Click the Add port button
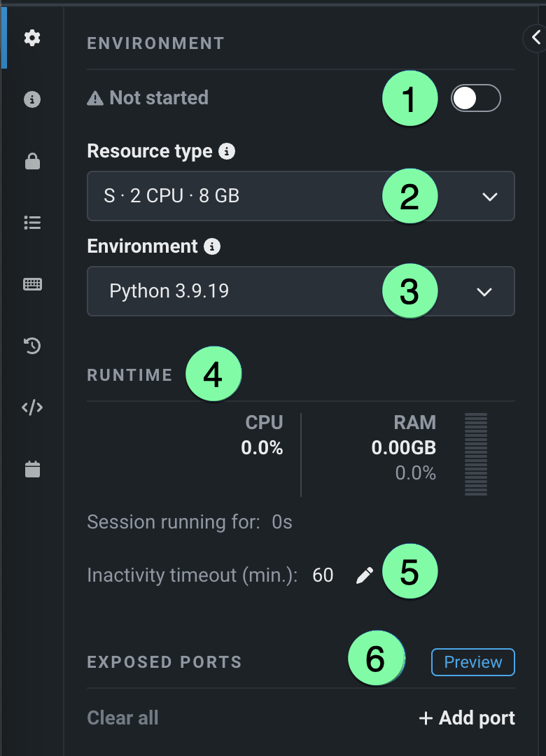The image size is (546, 756). (466, 718)
